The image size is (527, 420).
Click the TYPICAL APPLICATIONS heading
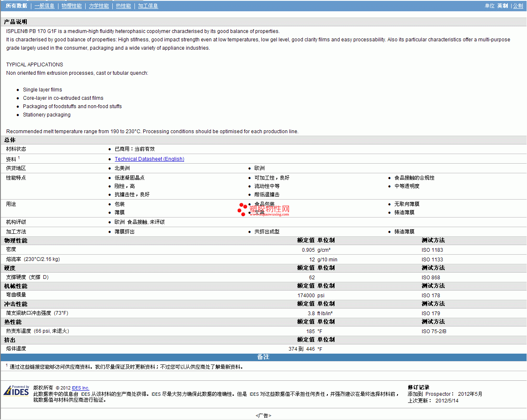click(35, 65)
